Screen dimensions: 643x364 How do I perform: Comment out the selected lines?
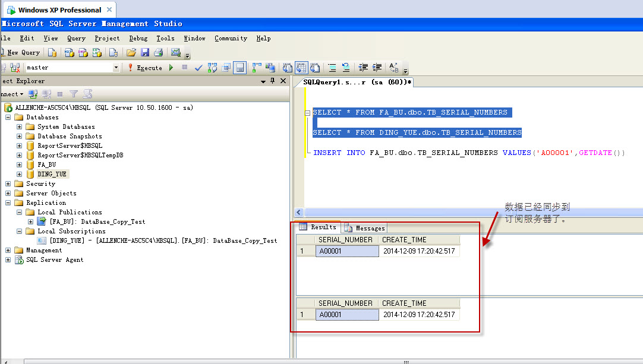tap(332, 68)
